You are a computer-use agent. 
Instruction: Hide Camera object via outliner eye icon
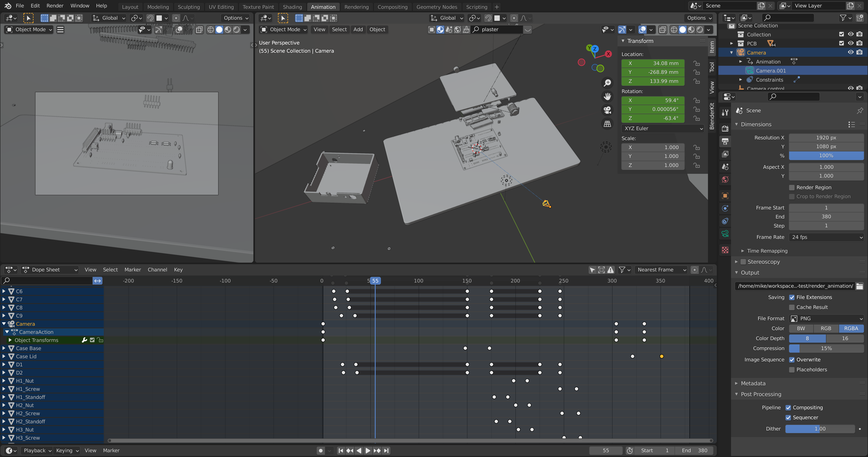[x=850, y=52]
